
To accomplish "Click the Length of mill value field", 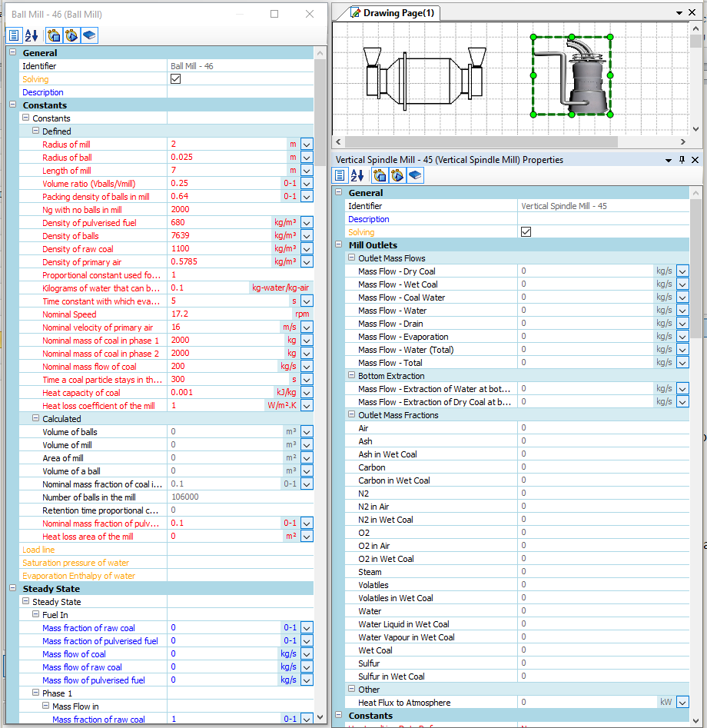I will pyautogui.click(x=223, y=171).
